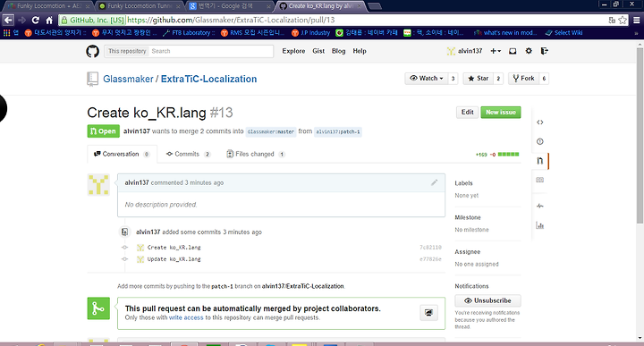Viewport: 644px width, 346px height.
Task: Click the stargazers count 2
Action: coord(498,79)
